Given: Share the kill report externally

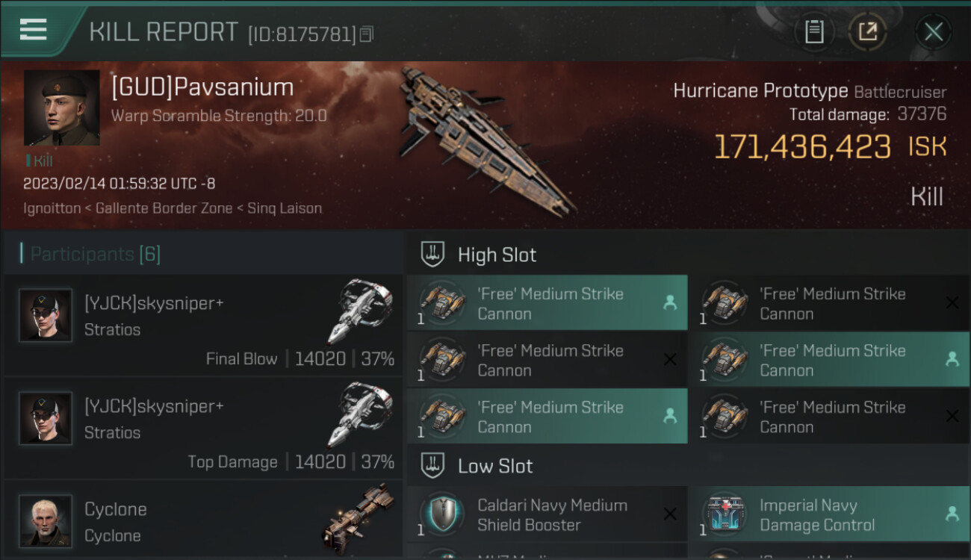Looking at the screenshot, I should 867,31.
